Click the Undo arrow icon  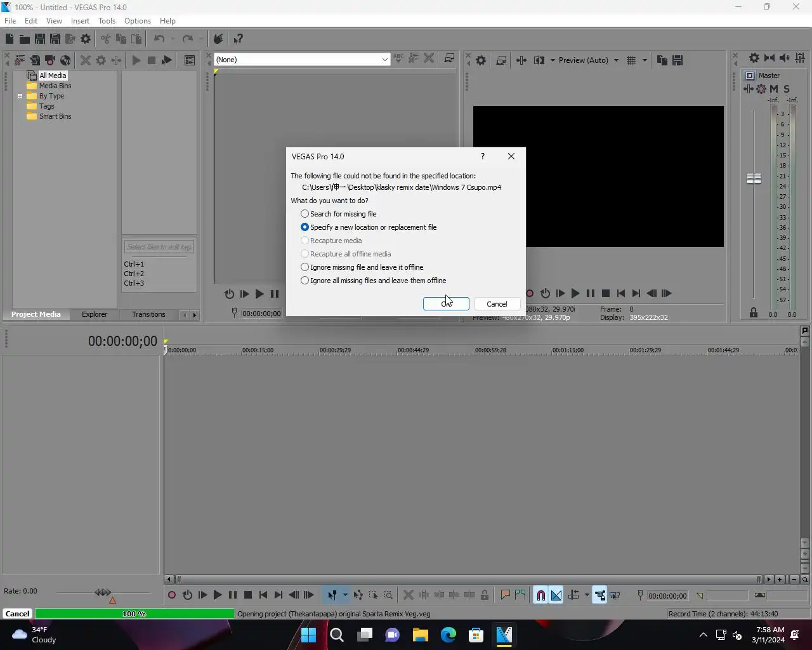tap(159, 39)
